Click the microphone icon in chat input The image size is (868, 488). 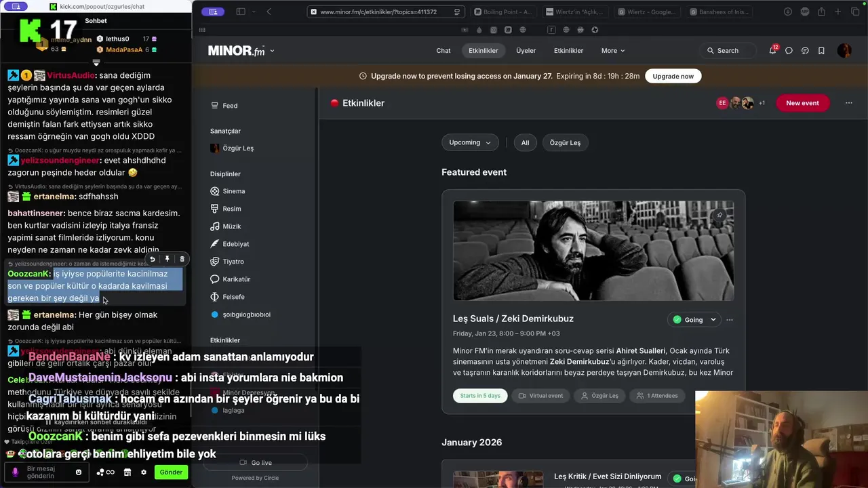16,472
